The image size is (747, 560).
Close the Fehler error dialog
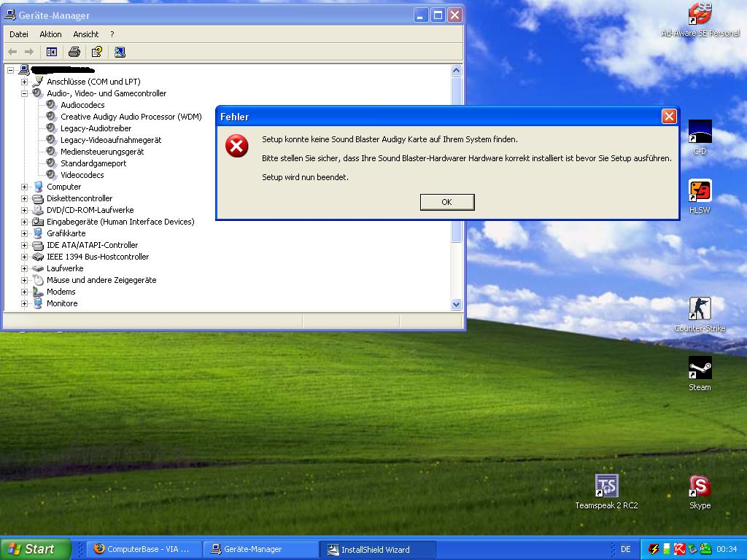click(669, 116)
